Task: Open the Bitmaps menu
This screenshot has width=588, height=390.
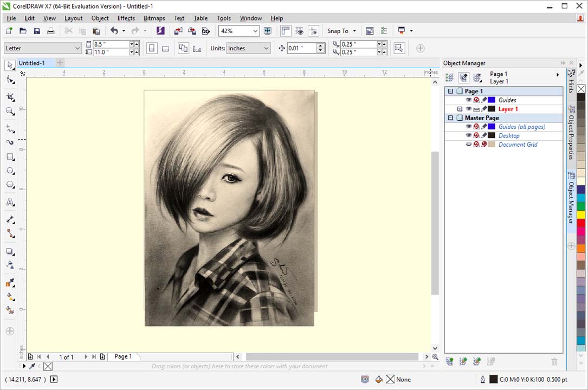Action: tap(154, 18)
